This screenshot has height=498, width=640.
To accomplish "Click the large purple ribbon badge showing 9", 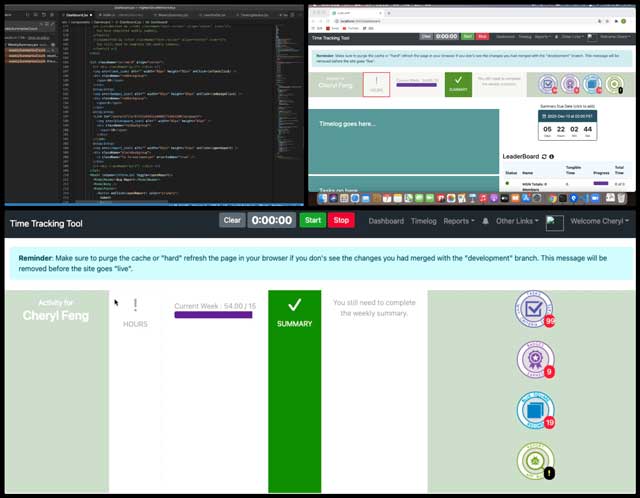I will 534,361.
